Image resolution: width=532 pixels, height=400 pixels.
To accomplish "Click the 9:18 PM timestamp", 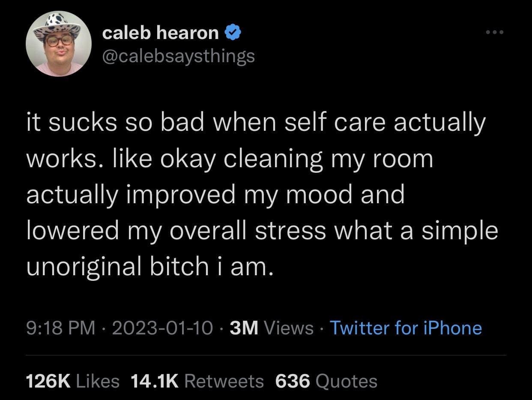I will tap(60, 328).
